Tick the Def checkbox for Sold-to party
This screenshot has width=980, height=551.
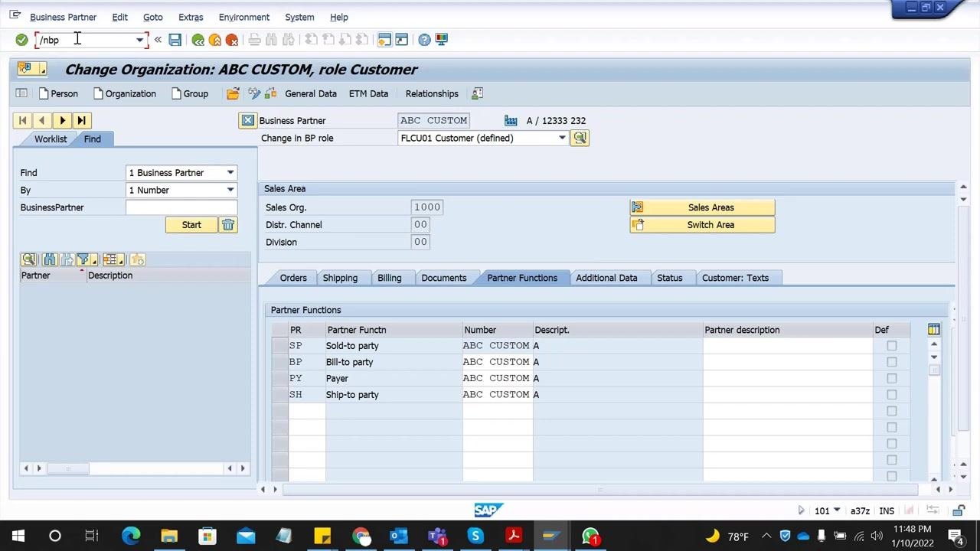coord(892,346)
